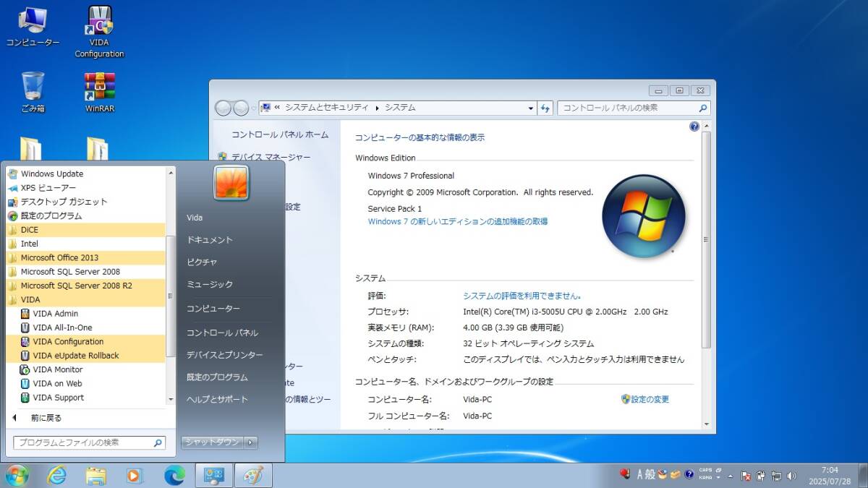Click the Back arrow in the System window
The height and width of the screenshot is (488, 868).
click(224, 108)
